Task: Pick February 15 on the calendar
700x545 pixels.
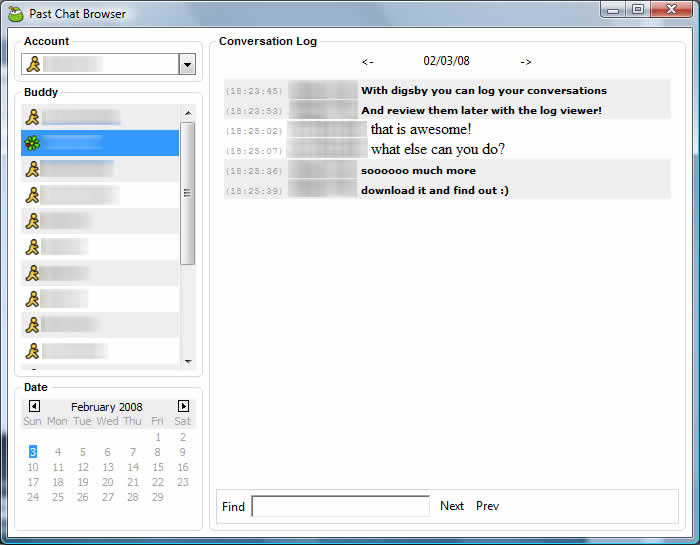Action: (x=158, y=467)
